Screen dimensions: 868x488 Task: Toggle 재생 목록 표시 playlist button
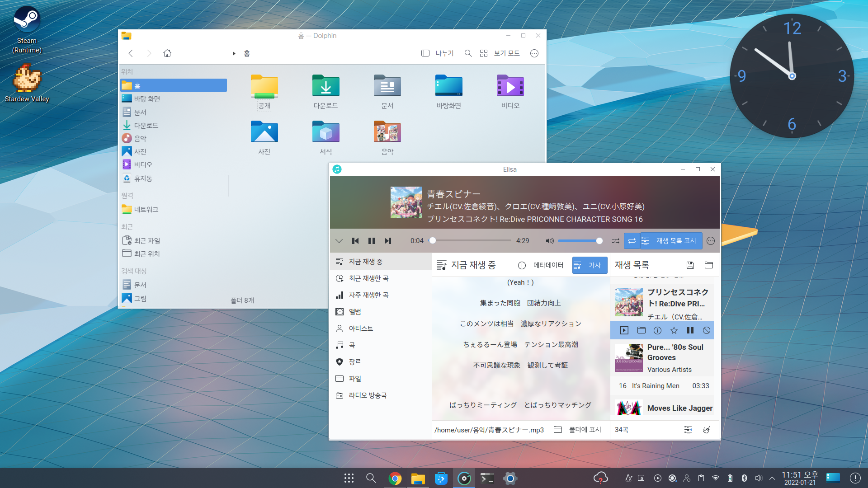671,241
